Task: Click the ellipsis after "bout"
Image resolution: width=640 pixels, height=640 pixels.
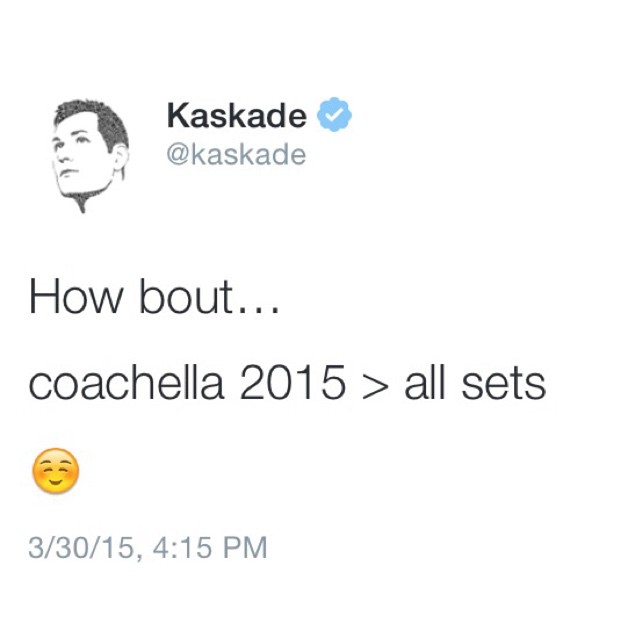Action: [258, 309]
